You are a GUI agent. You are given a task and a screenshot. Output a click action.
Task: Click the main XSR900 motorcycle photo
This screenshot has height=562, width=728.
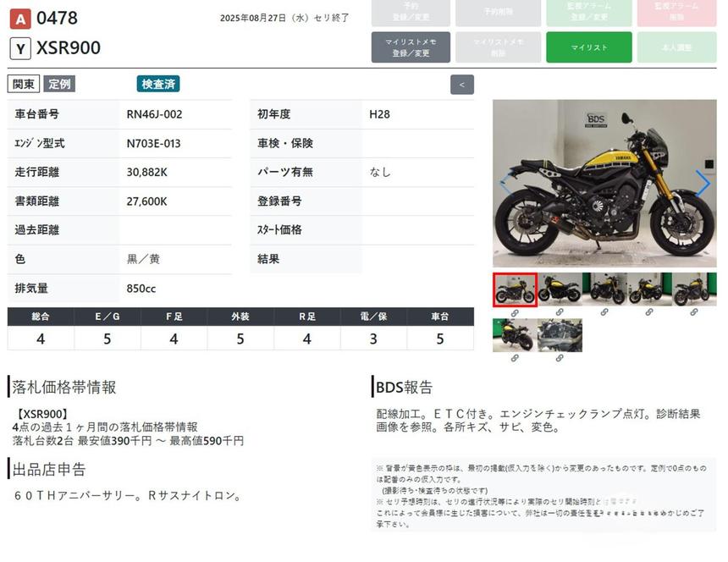coord(604,183)
